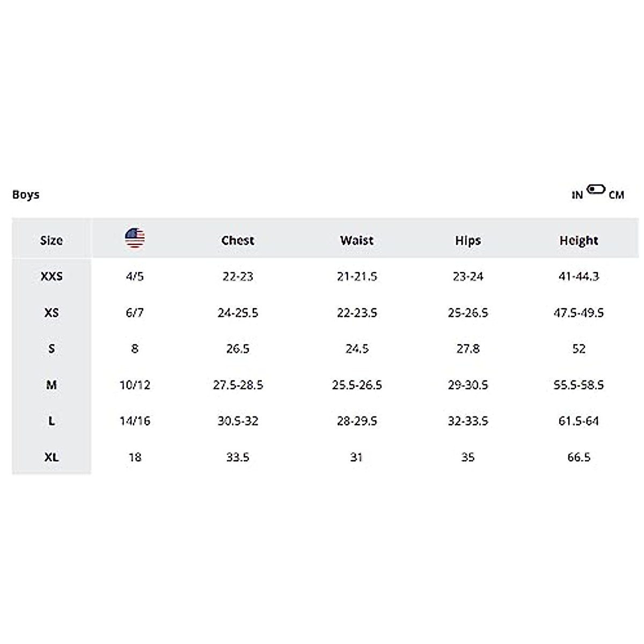Click the S size row label
This screenshot has height=644, width=644.
pyautogui.click(x=52, y=349)
